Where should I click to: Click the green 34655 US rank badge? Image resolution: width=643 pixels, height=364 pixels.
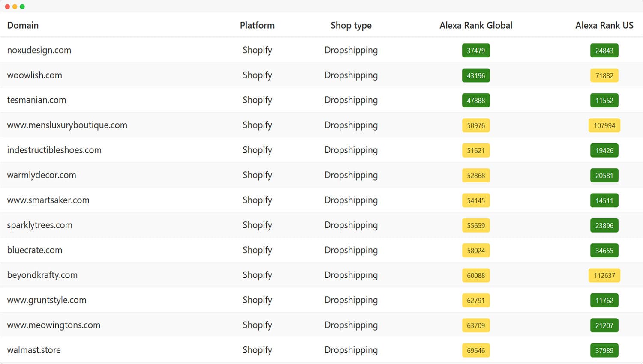click(x=604, y=251)
